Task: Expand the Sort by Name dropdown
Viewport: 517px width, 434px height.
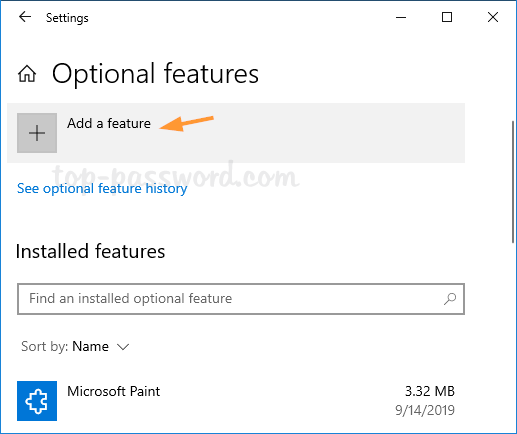Action: pos(75,347)
